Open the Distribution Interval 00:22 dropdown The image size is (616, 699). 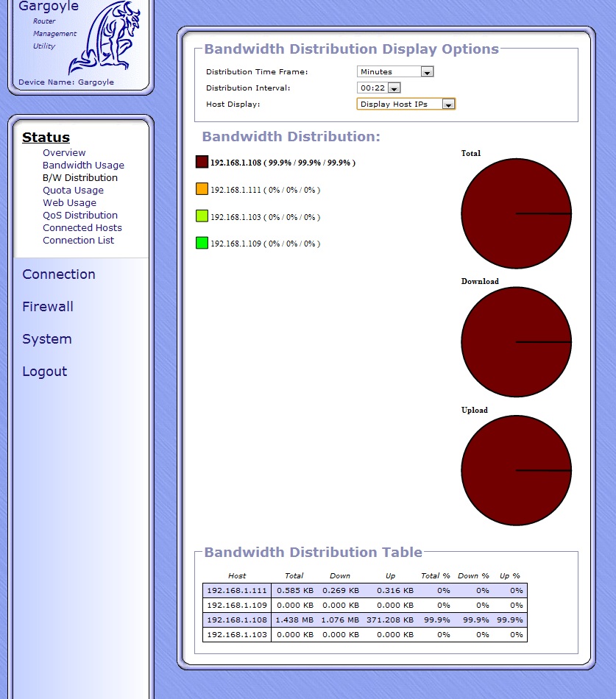point(379,88)
